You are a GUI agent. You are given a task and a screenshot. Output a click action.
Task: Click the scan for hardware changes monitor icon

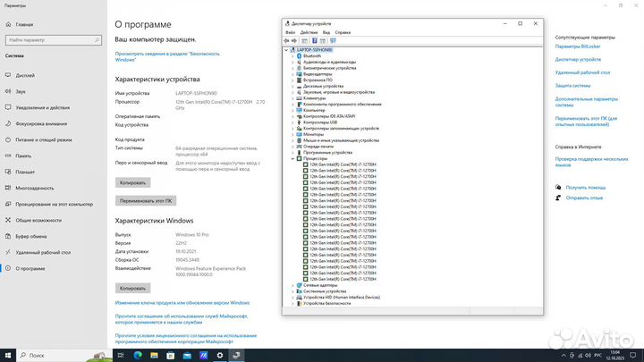point(333,40)
